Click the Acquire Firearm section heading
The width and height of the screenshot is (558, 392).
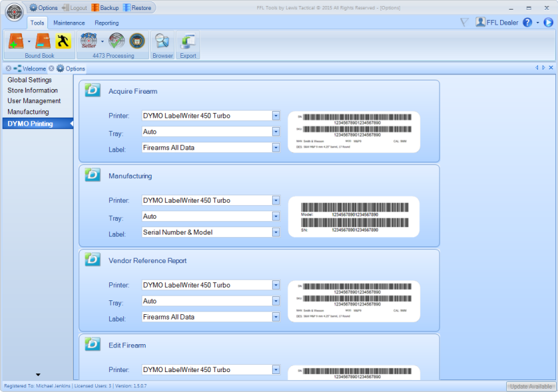(x=133, y=91)
